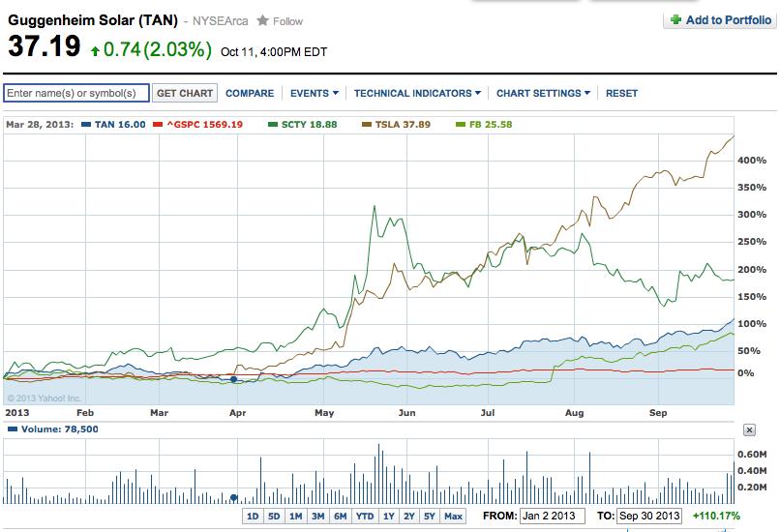Click the FROM date field Jan 2 2013
780x532 pixels.
pos(553,517)
